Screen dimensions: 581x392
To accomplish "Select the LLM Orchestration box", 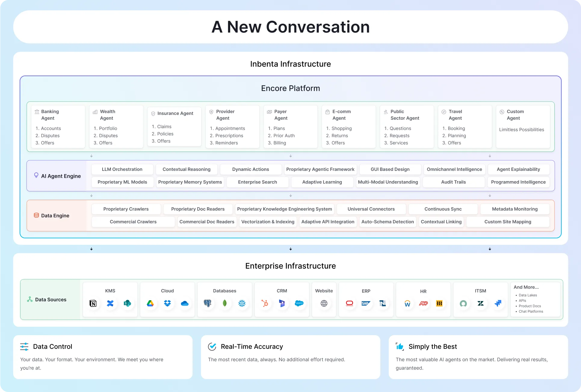I will (x=122, y=169).
